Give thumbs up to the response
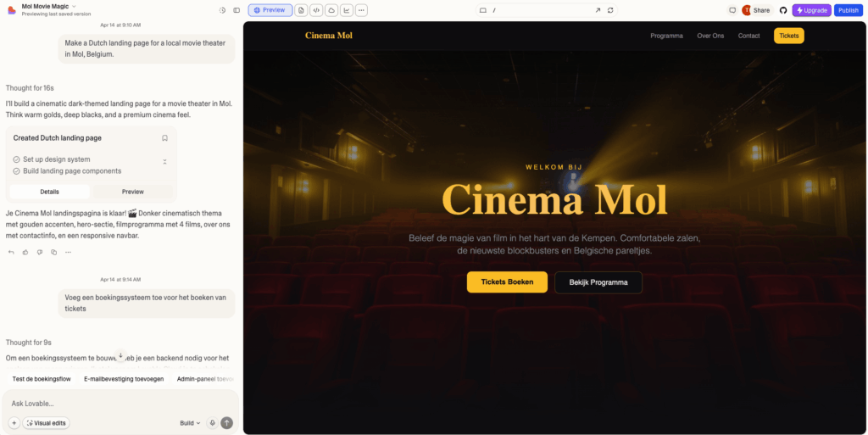Screen dimensions: 868x435 [x=25, y=253]
